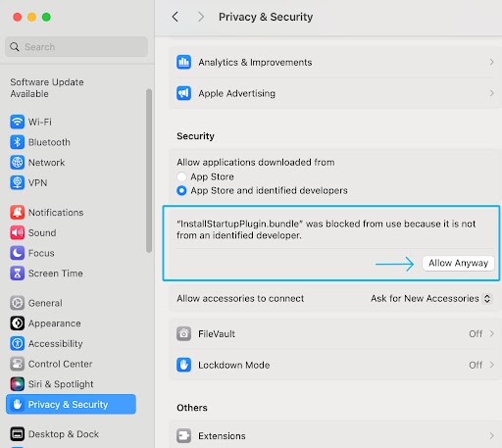Screen dimensions: 502x448
Task: Click the InstallStartupPlugin.bundle blocked message
Action: (326, 229)
